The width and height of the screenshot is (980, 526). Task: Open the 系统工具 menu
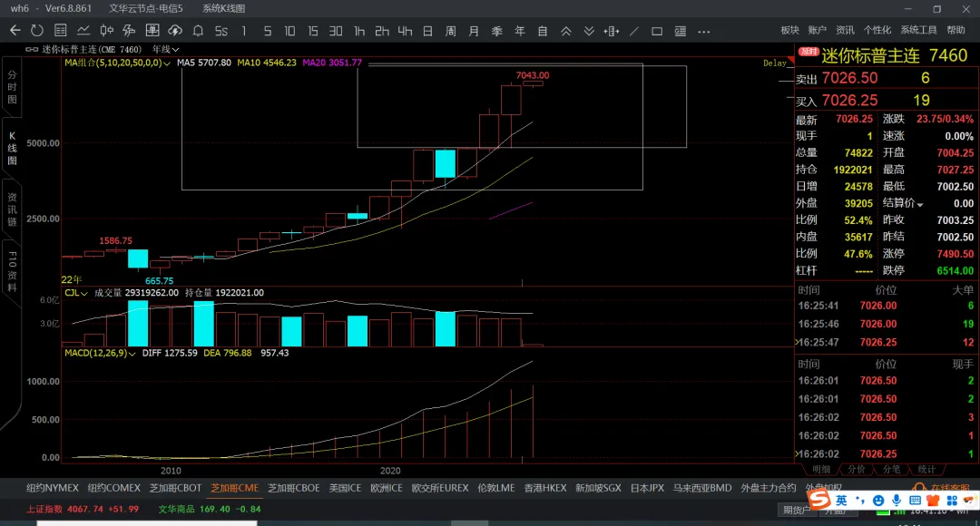918,31
